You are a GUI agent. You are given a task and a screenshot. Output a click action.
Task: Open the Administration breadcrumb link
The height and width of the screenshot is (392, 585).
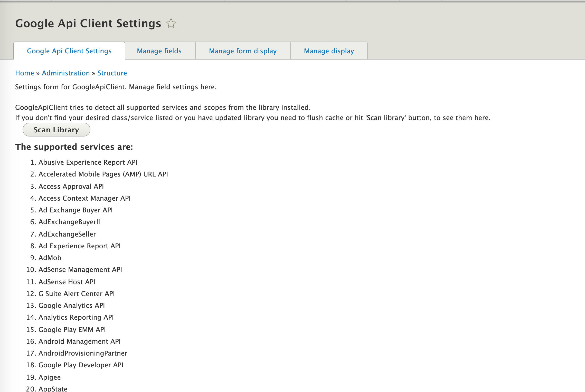tap(66, 73)
